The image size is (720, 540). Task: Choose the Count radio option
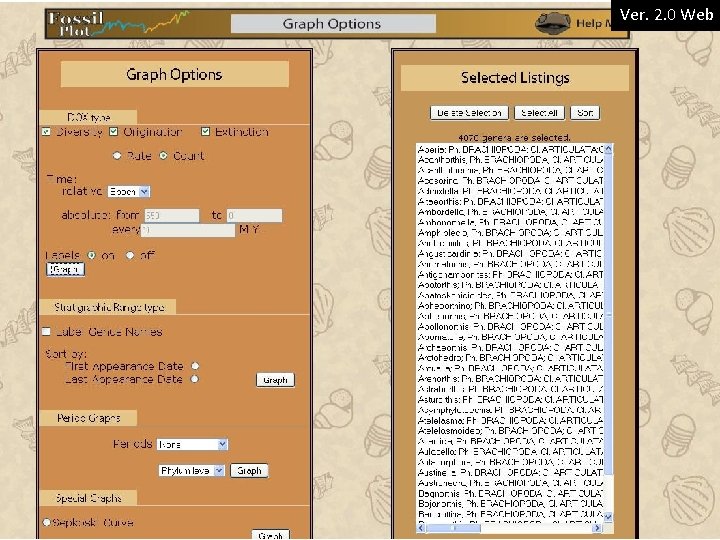pyautogui.click(x=163, y=156)
